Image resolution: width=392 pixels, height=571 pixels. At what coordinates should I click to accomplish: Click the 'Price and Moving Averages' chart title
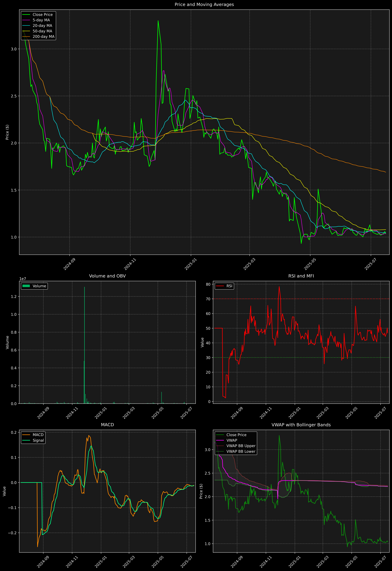[x=204, y=4]
